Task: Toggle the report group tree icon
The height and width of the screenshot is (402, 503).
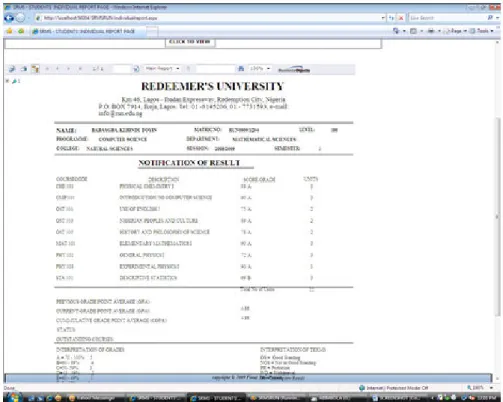Action: (x=35, y=69)
